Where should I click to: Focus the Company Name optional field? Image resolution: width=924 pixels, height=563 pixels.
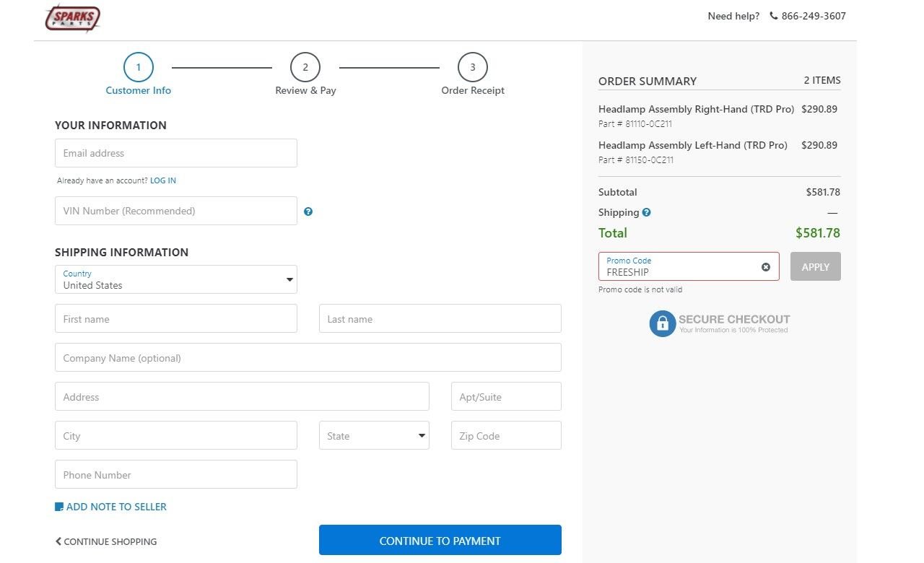click(308, 357)
